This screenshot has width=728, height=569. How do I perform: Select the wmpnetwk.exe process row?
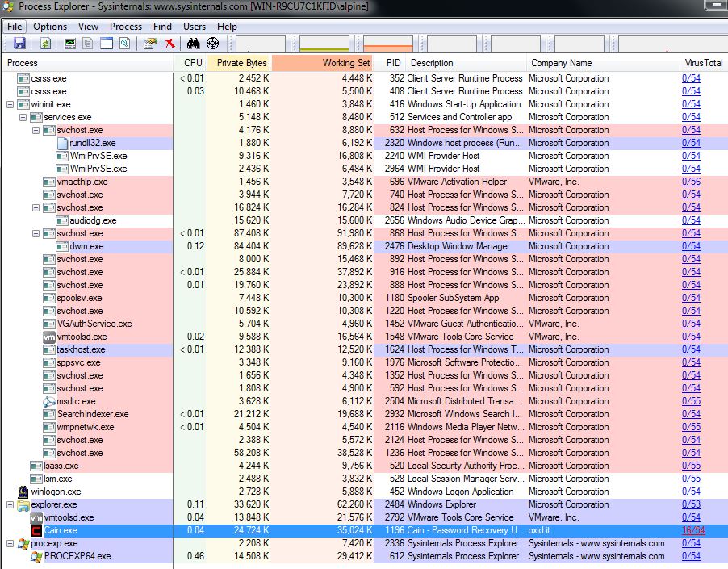365,428
